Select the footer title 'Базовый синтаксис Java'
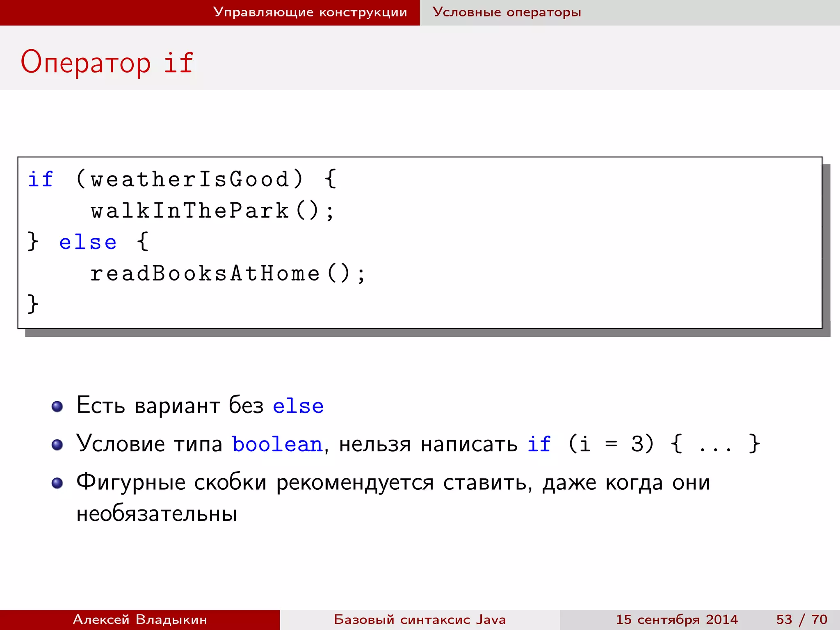Screen dimensions: 840x630 420,619
